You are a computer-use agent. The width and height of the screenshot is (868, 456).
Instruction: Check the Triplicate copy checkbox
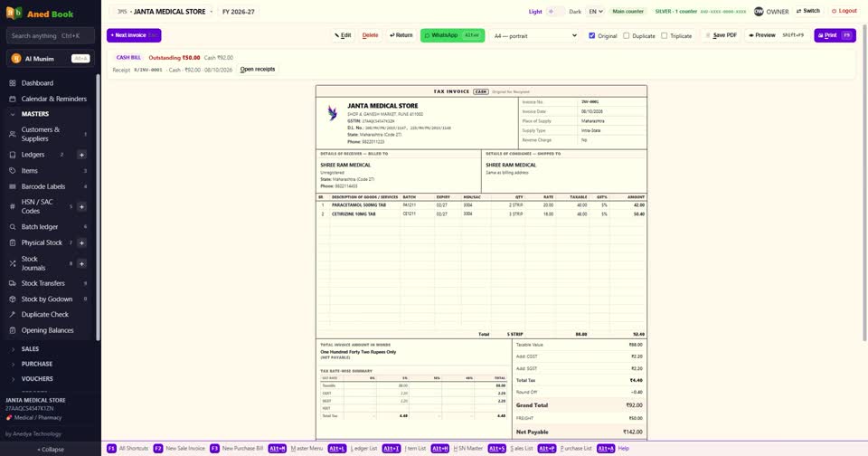pos(664,35)
